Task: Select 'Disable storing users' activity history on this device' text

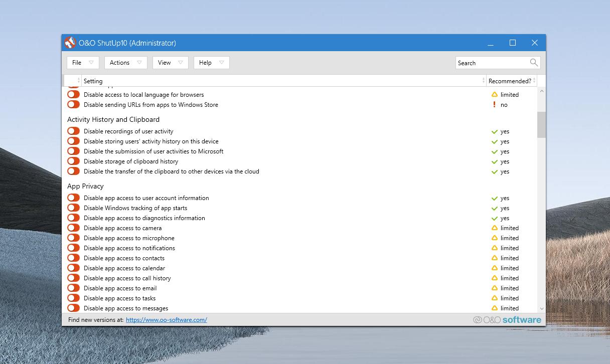Action: (151, 141)
